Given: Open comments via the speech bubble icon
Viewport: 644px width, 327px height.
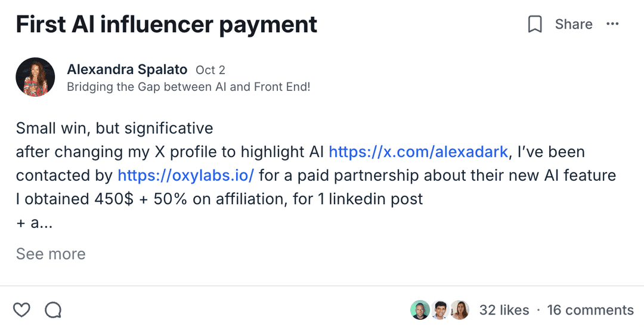Looking at the screenshot, I should coord(53,310).
